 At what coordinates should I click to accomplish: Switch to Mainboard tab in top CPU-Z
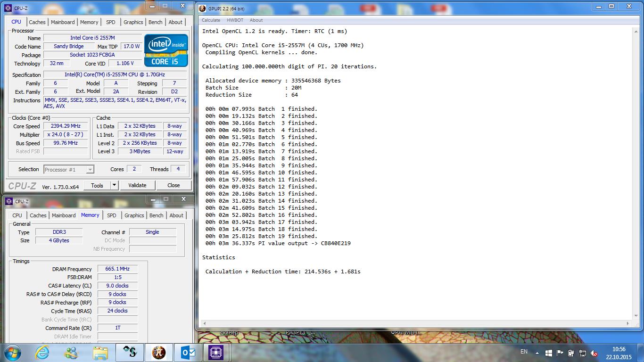point(63,22)
